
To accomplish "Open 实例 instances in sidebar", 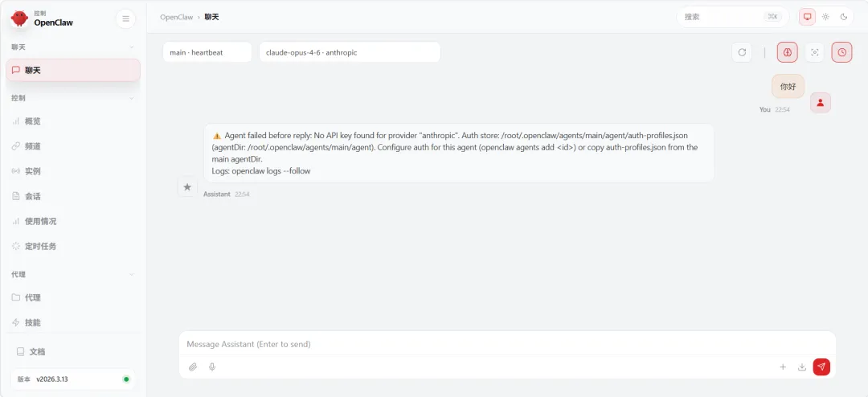I will click(73, 171).
